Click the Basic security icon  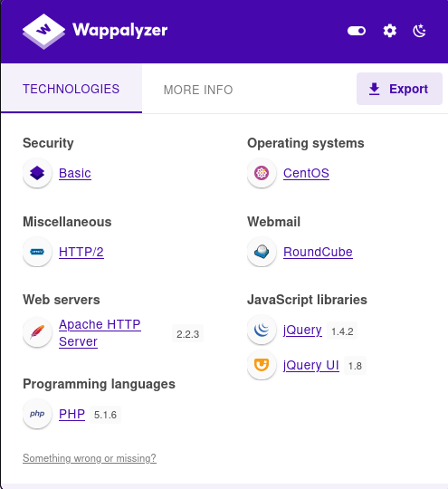coord(37,173)
